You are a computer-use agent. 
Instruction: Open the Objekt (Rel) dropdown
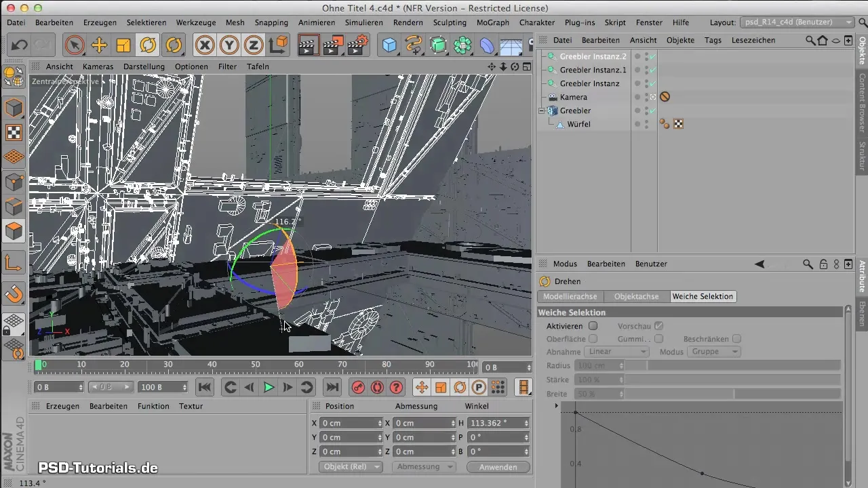pos(350,467)
